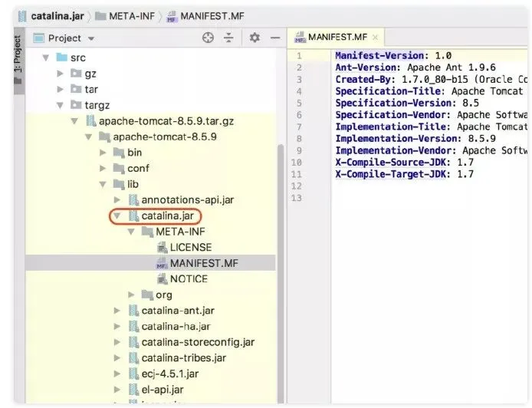Select the LICENSE file name
This screenshot has height=408, width=532.
(191, 248)
